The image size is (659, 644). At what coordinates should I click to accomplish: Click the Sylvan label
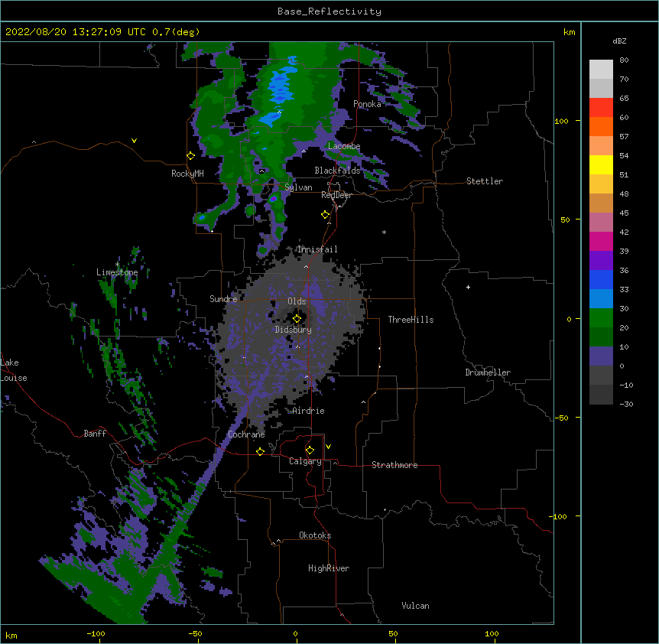click(298, 187)
